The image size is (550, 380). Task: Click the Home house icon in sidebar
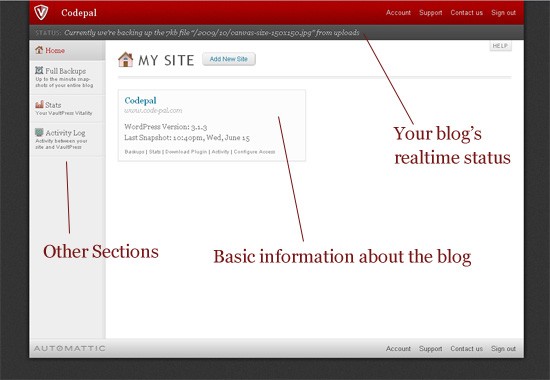pyautogui.click(x=39, y=50)
